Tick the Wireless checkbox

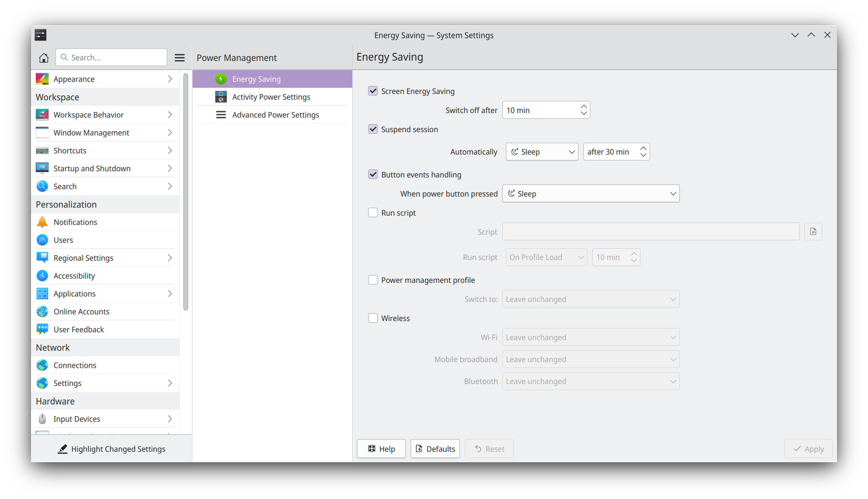click(373, 318)
